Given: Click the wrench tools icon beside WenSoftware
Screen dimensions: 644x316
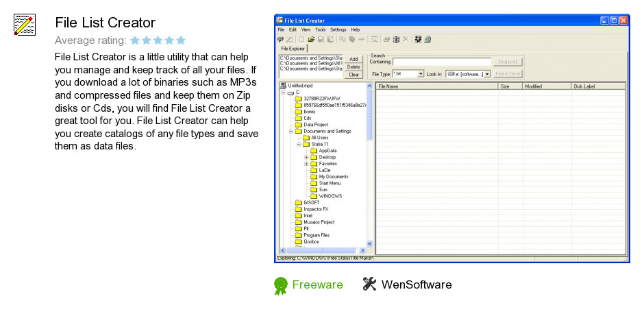Looking at the screenshot, I should click(x=370, y=284).
